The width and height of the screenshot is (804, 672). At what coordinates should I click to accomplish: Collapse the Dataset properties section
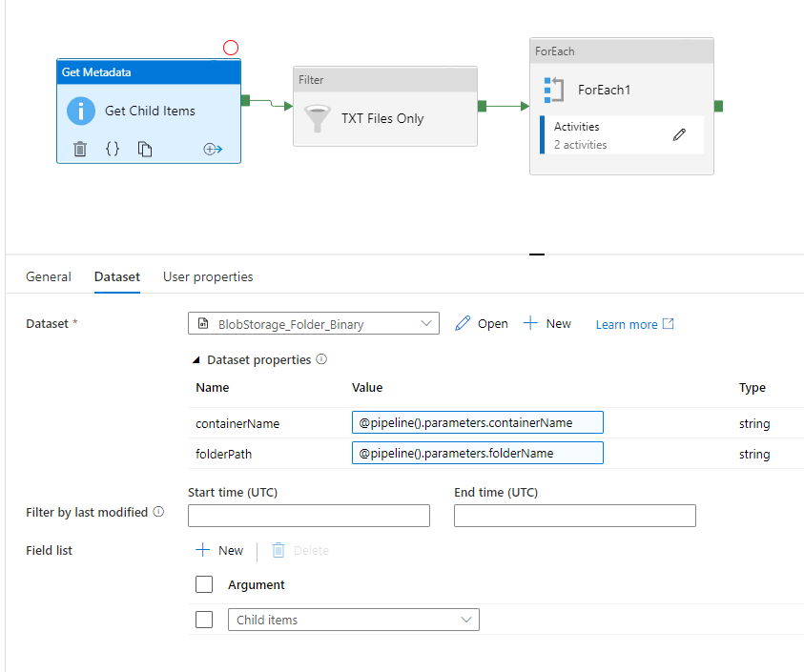[198, 359]
